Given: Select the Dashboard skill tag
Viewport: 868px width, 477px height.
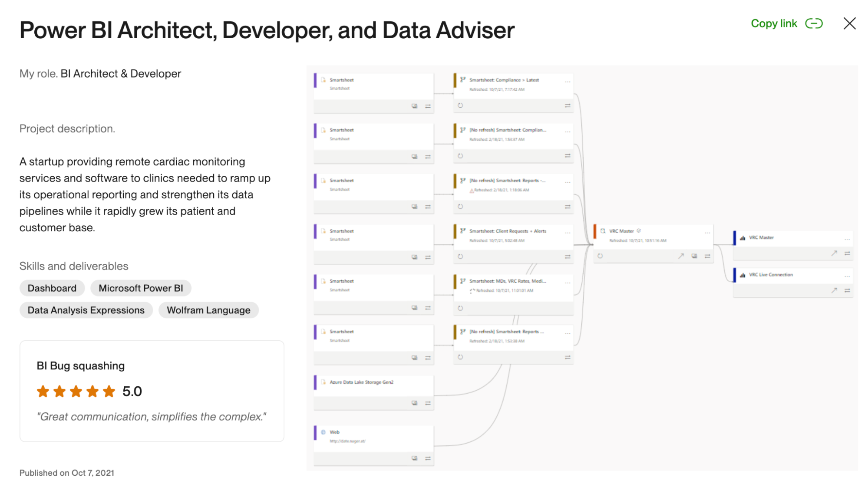Looking at the screenshot, I should pyautogui.click(x=52, y=288).
